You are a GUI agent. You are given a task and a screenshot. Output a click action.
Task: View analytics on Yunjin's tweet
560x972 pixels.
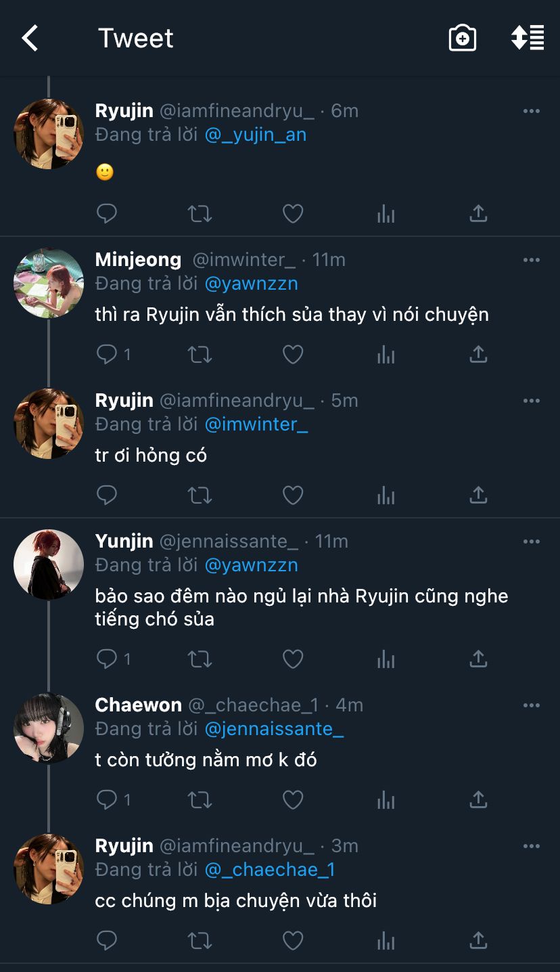386,659
